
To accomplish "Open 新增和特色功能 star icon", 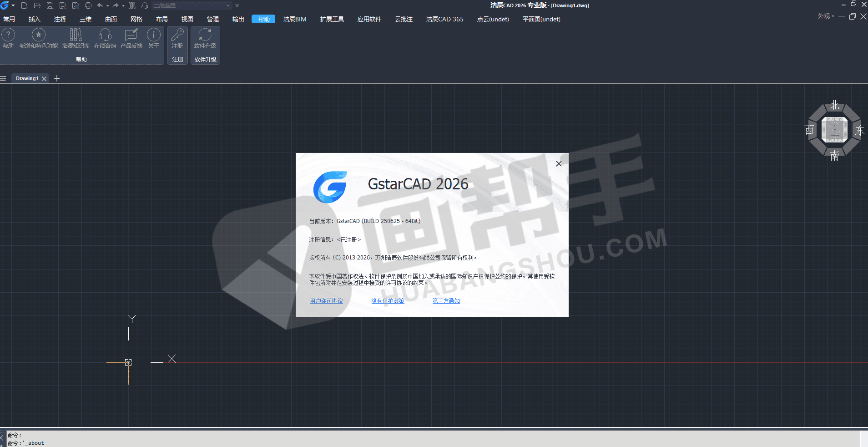I will (39, 38).
